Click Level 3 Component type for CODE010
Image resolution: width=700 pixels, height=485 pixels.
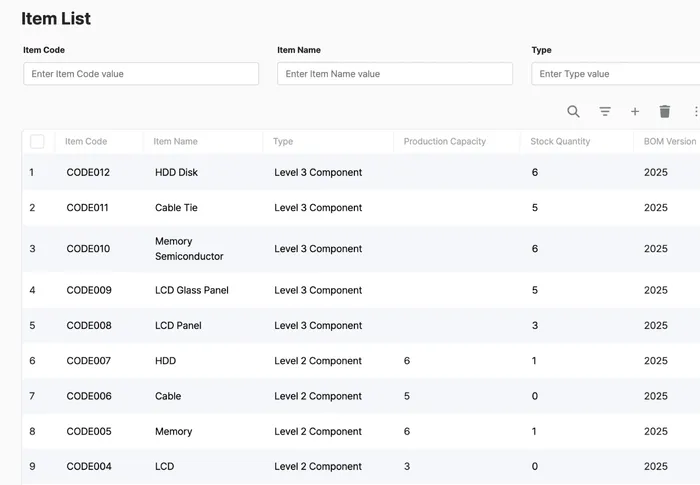tap(318, 249)
